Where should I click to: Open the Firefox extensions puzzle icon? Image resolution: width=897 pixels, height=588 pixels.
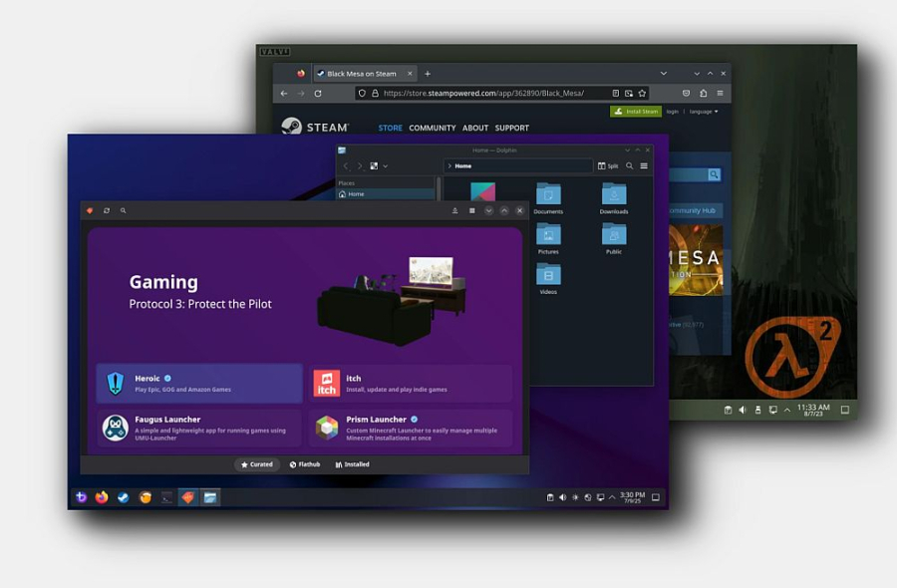703,93
